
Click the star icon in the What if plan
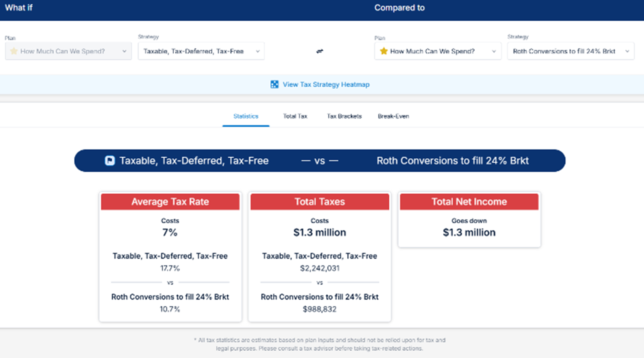pos(14,51)
